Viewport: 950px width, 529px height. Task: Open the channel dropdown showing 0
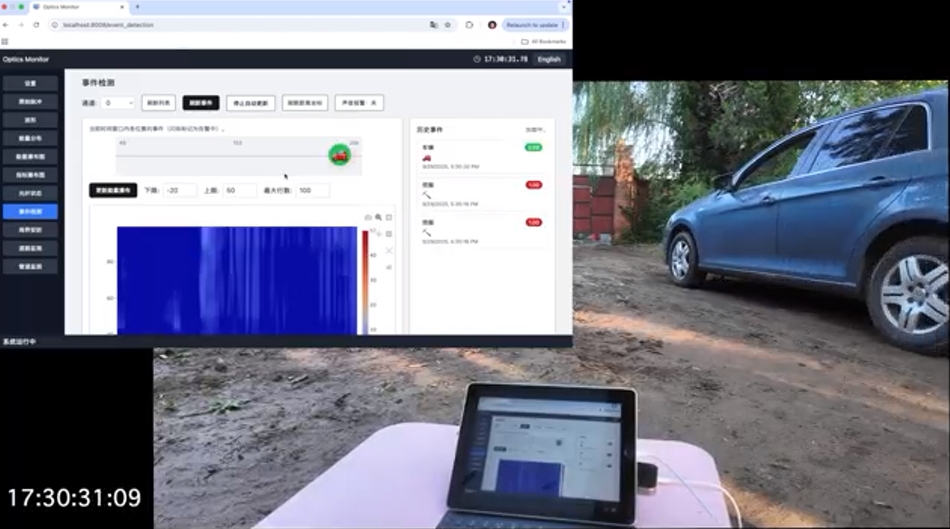118,102
